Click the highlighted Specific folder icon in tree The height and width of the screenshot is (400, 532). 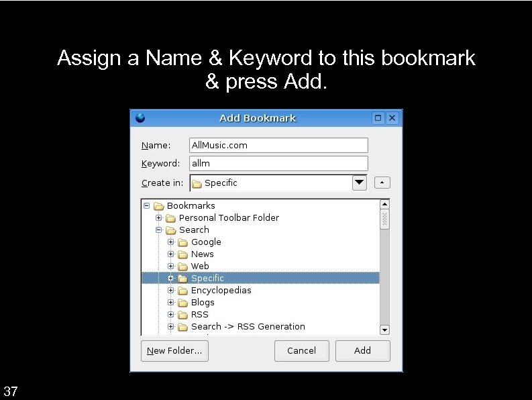183,279
